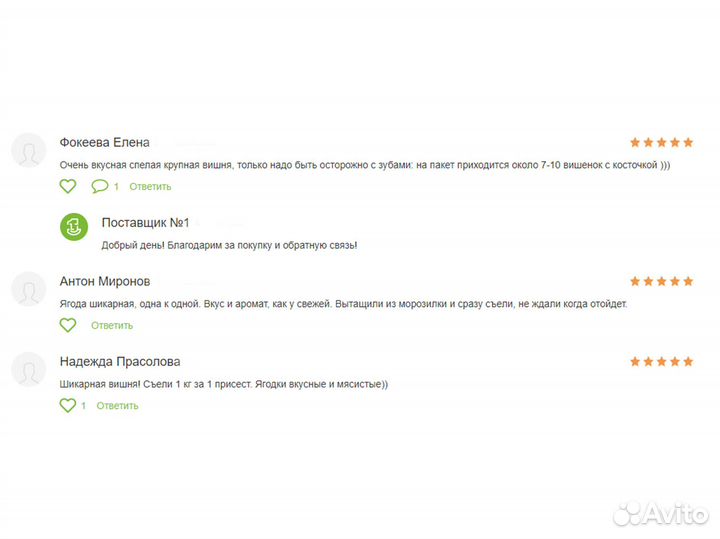Screen dimensions: 720x539
Task: Click Антон Миронов's avatar icon
Action: click(x=29, y=290)
